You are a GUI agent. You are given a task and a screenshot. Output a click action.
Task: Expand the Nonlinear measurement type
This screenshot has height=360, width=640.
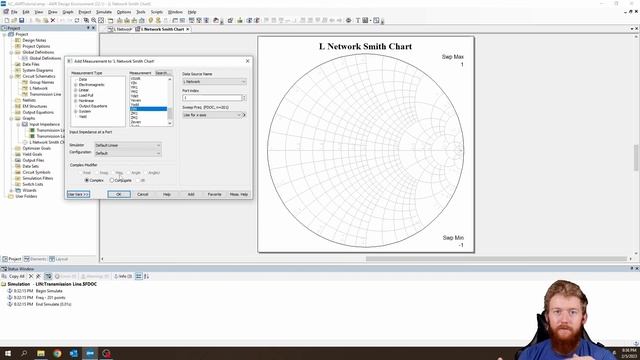click(x=76, y=101)
